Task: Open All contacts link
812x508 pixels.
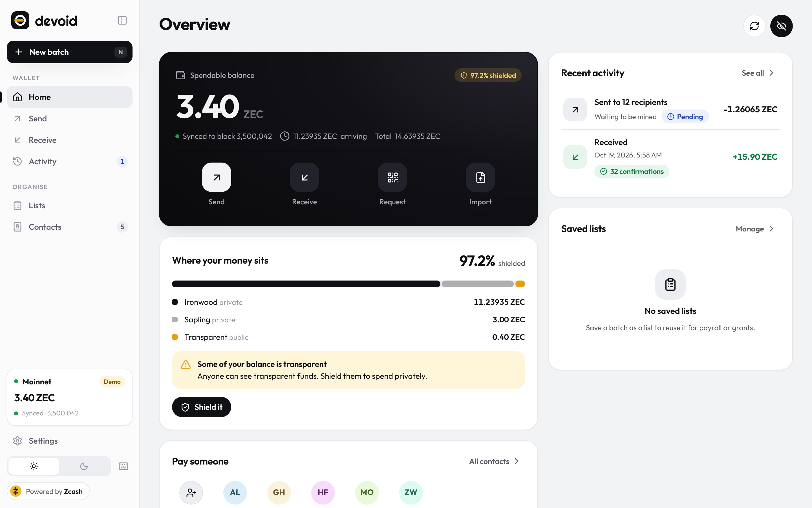Action: [x=494, y=462]
